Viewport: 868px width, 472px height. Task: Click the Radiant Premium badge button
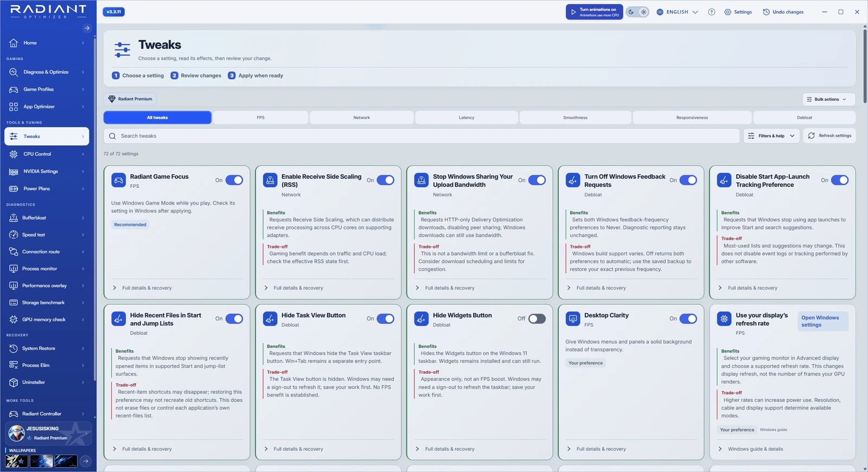[130, 99]
